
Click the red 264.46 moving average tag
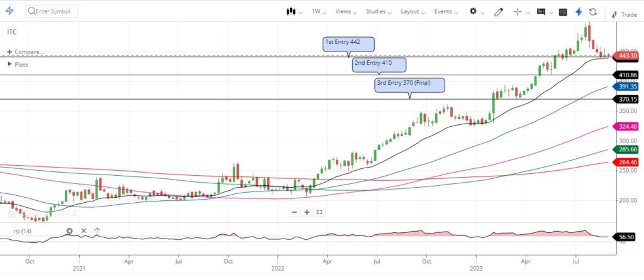[x=625, y=162]
